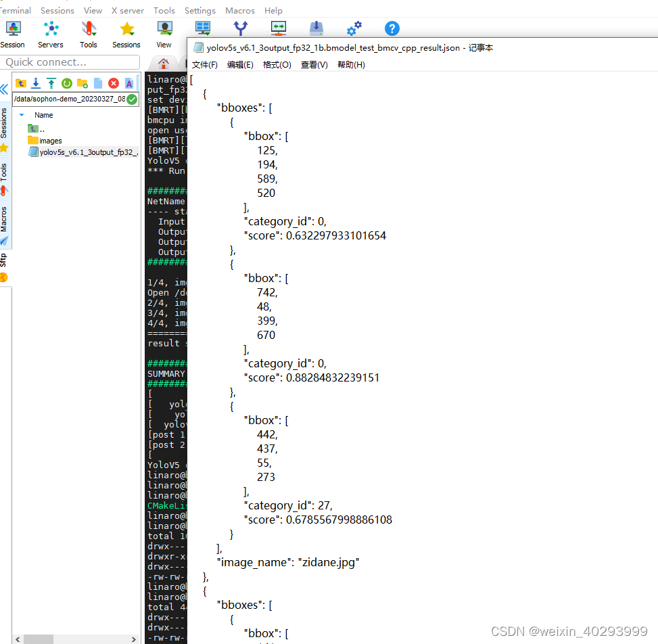This screenshot has width=658, height=644.
Task: Open the Terminal menu
Action: pos(16,11)
